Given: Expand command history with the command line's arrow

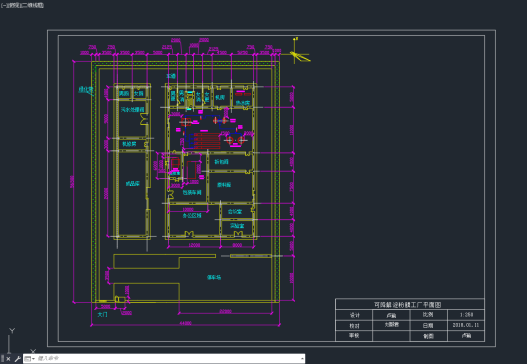Looking at the screenshot, I should coord(302,359).
